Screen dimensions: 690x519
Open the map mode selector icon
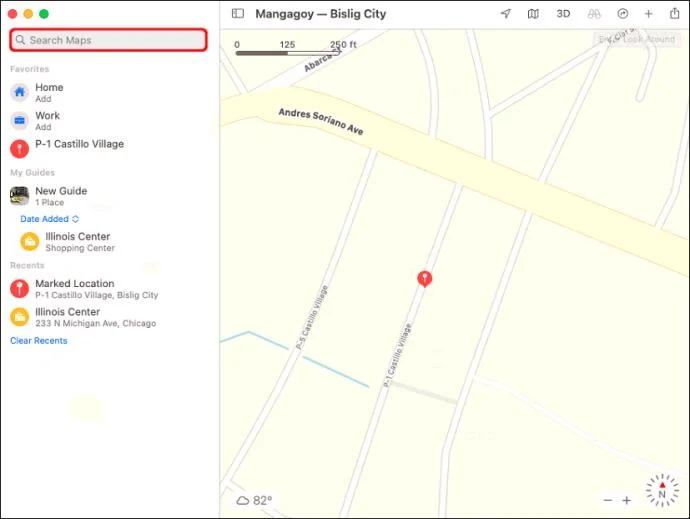[533, 14]
